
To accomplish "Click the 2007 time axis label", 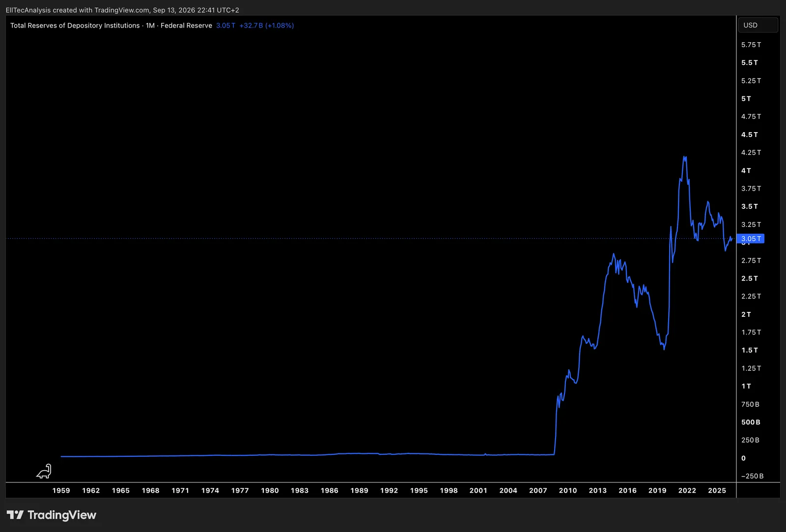I will [538, 490].
